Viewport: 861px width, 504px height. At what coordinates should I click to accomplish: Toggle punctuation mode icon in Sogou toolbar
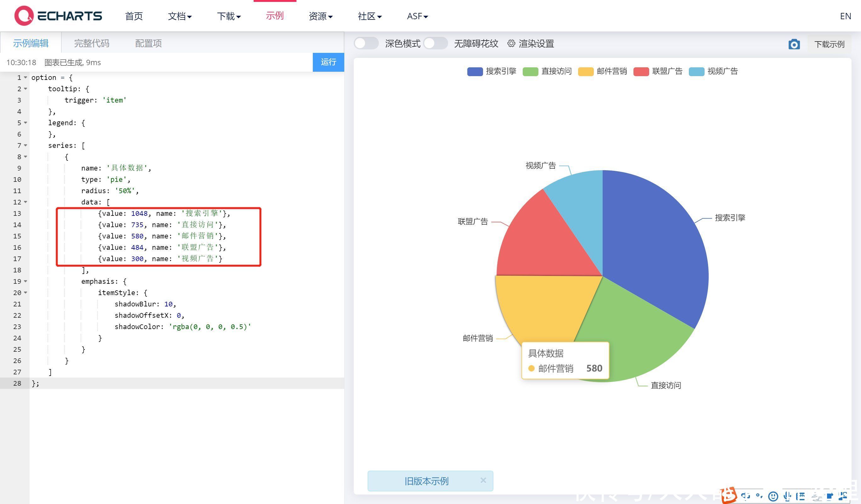click(x=759, y=496)
